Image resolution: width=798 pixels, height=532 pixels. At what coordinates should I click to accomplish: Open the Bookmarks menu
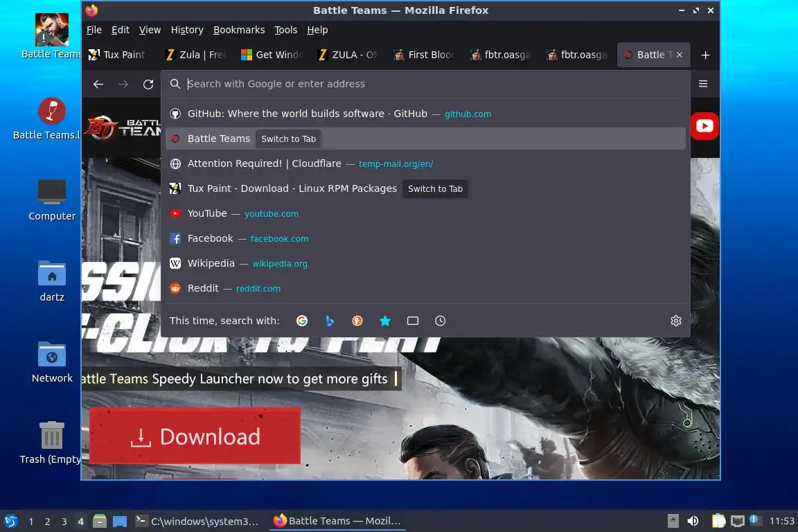[239, 30]
